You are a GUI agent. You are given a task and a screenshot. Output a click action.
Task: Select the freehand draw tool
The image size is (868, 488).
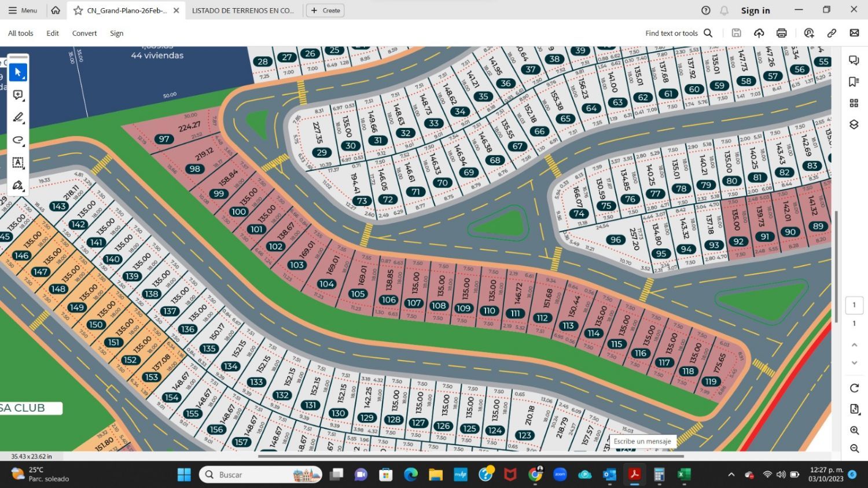point(18,140)
